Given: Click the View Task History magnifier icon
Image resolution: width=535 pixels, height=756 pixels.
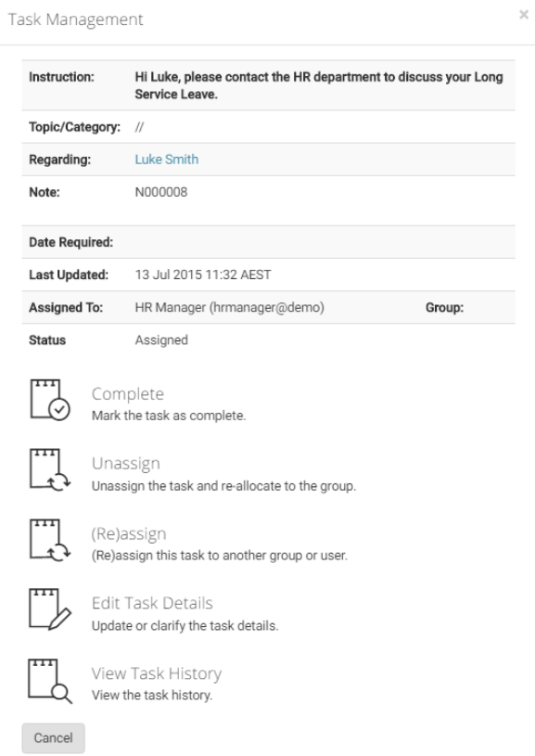Looking at the screenshot, I should pos(50,681).
